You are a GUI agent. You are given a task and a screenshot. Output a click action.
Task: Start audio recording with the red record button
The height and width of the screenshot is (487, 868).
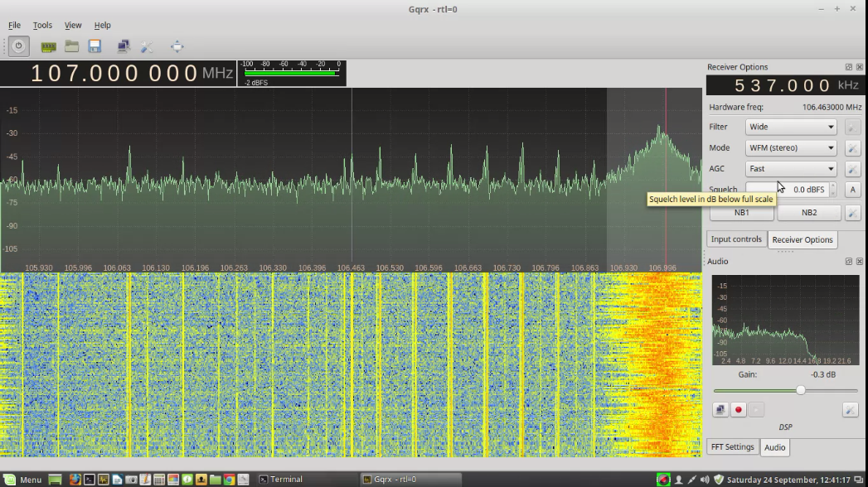tap(738, 409)
